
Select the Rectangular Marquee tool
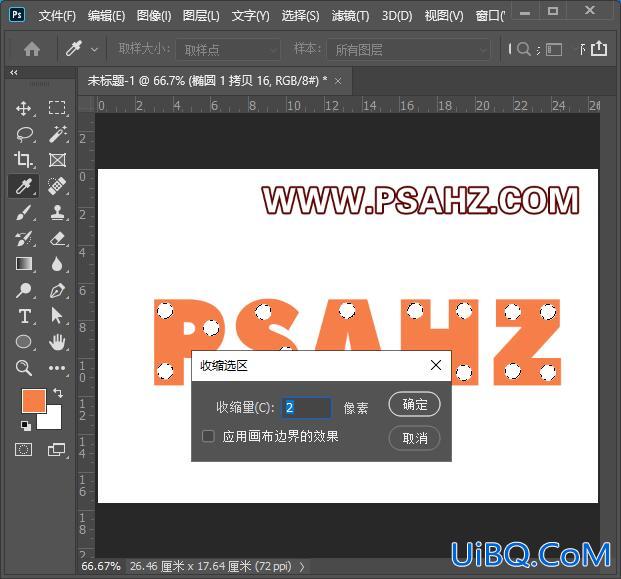point(57,108)
